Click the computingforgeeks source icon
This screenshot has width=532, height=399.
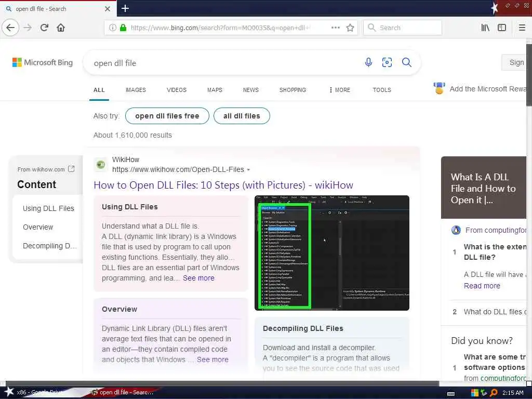[x=456, y=230]
